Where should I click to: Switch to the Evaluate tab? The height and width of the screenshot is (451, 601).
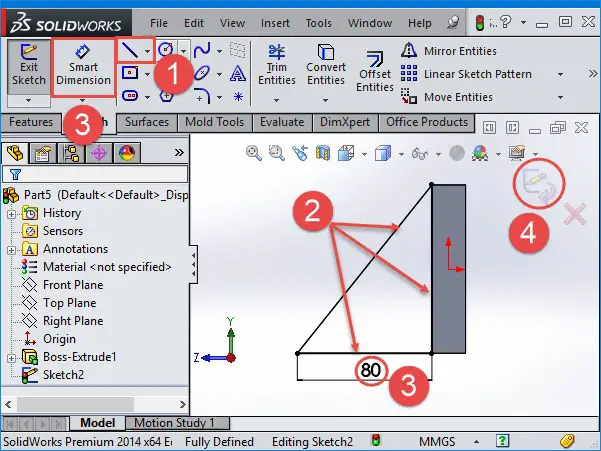tap(282, 122)
